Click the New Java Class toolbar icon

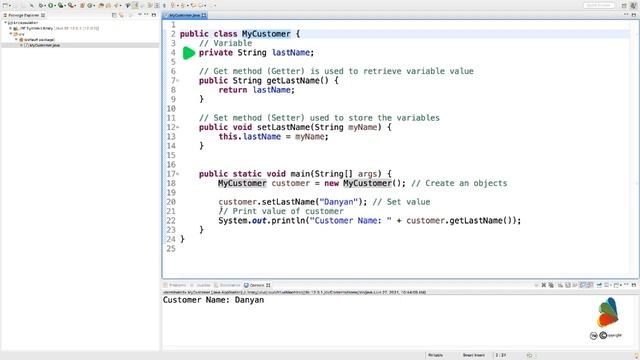pos(90,5)
